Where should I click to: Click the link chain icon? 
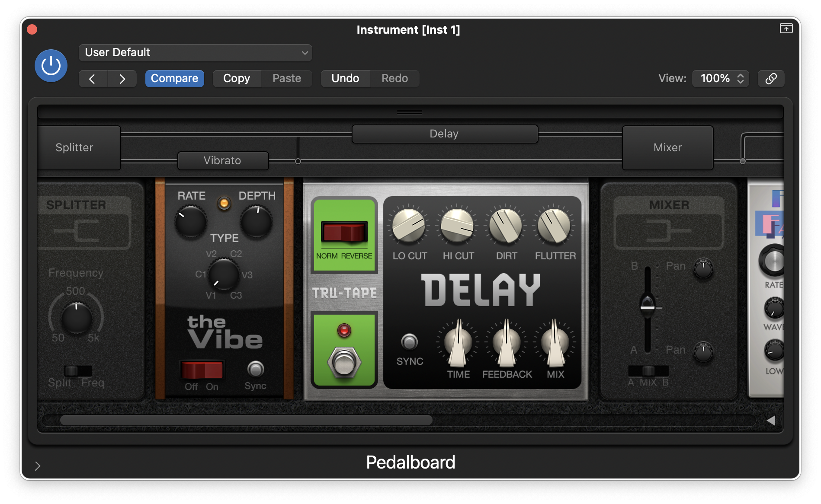tap(771, 79)
